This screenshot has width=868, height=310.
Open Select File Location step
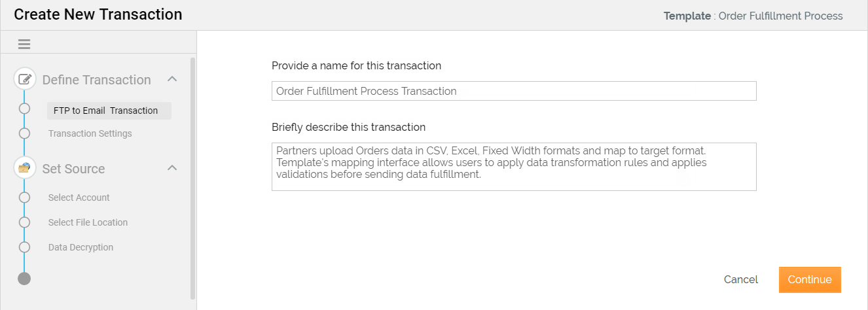(x=88, y=222)
